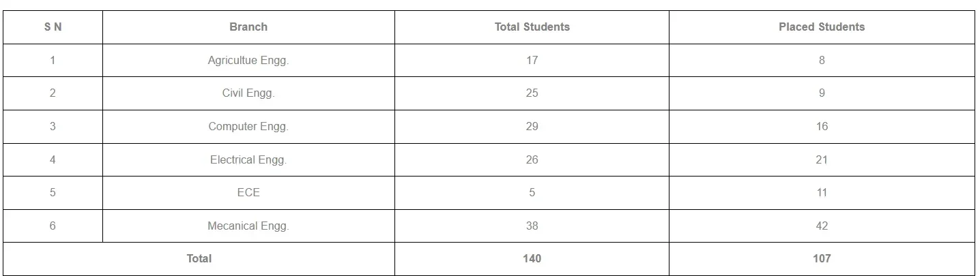The height and width of the screenshot is (276, 980).
Task: Select the "Mecanical Engg." branch cell
Action: (x=248, y=226)
